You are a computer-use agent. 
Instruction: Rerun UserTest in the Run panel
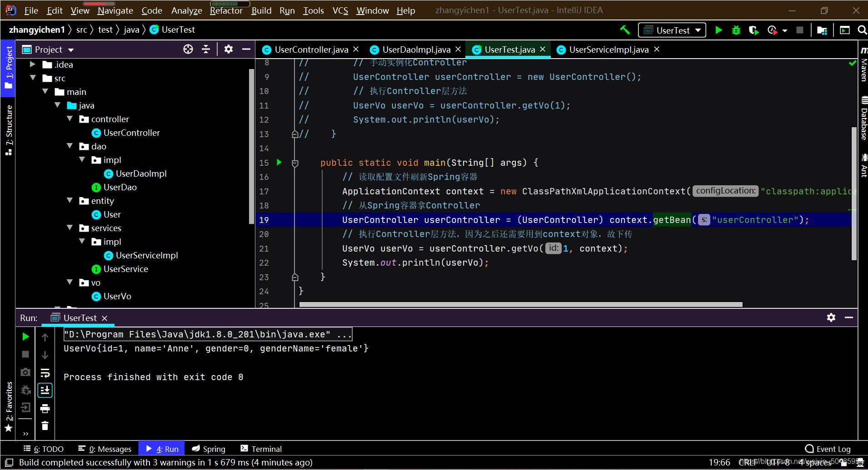click(26, 336)
